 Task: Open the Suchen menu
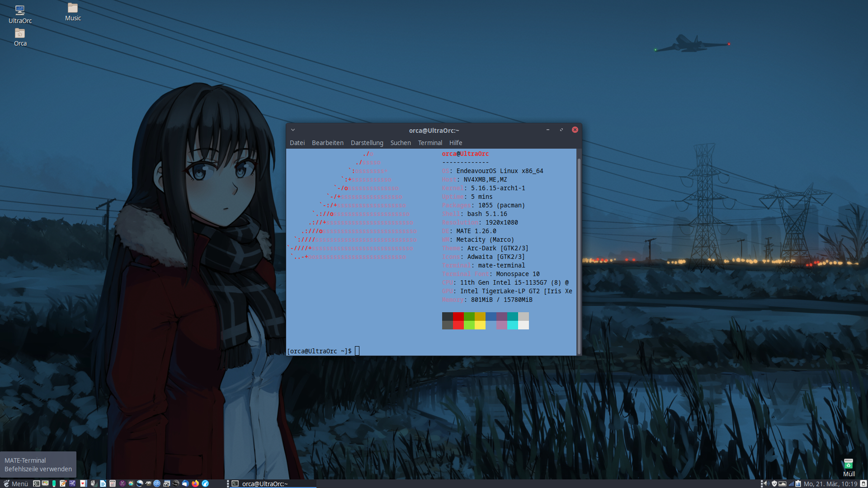pyautogui.click(x=401, y=143)
